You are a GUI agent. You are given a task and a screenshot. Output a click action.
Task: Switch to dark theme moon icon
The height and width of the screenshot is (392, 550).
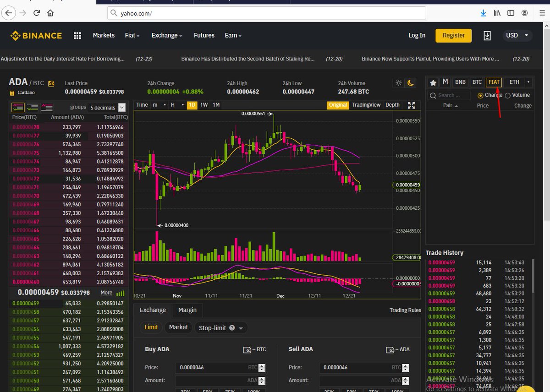pyautogui.click(x=411, y=83)
